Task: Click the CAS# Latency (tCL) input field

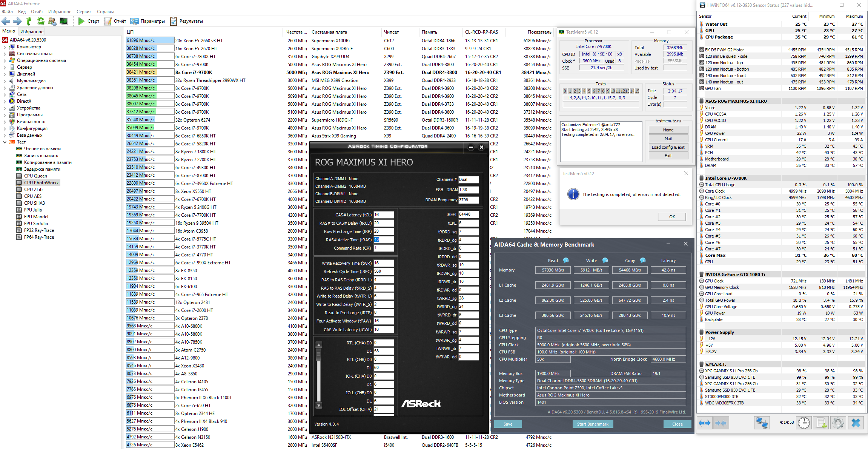Action: (x=383, y=215)
